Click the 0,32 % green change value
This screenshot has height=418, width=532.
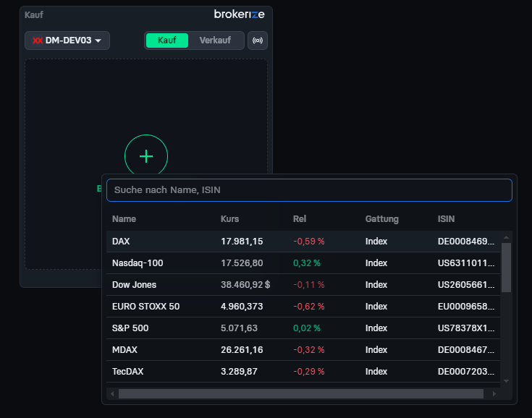pyautogui.click(x=307, y=263)
